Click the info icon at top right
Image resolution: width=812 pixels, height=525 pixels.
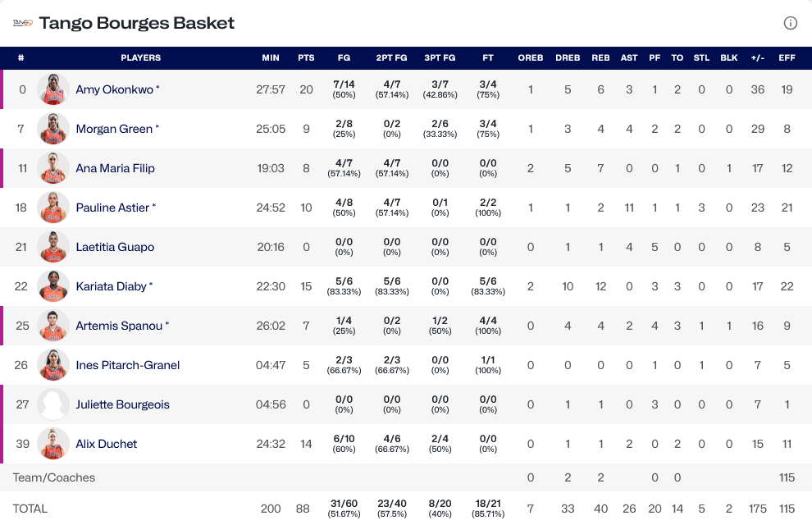point(791,23)
